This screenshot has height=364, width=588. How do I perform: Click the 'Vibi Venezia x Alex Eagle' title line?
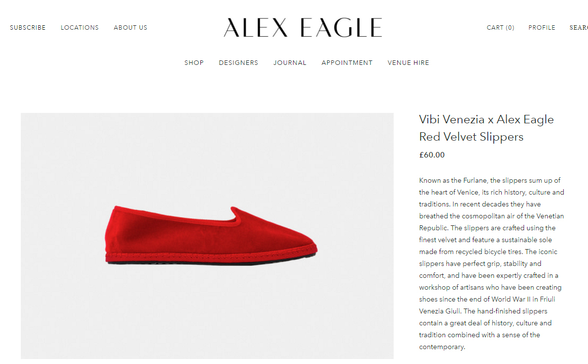click(x=486, y=119)
